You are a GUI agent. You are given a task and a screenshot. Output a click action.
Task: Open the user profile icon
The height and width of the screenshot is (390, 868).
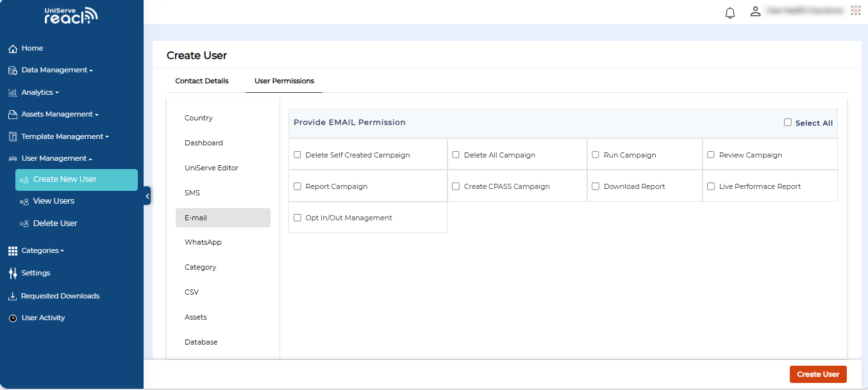756,12
